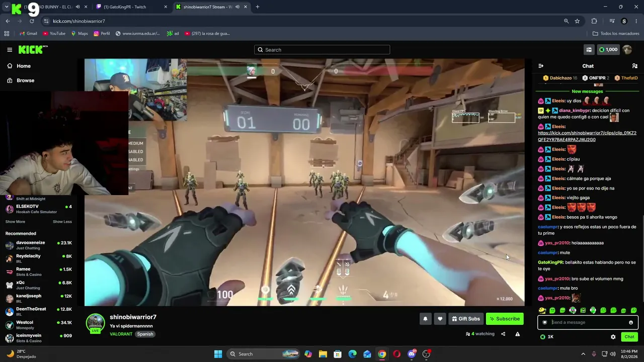Viewport: 644px width, 362px height.
Task: Open kaneljoseph recommended channel
Action: [x=38, y=298]
